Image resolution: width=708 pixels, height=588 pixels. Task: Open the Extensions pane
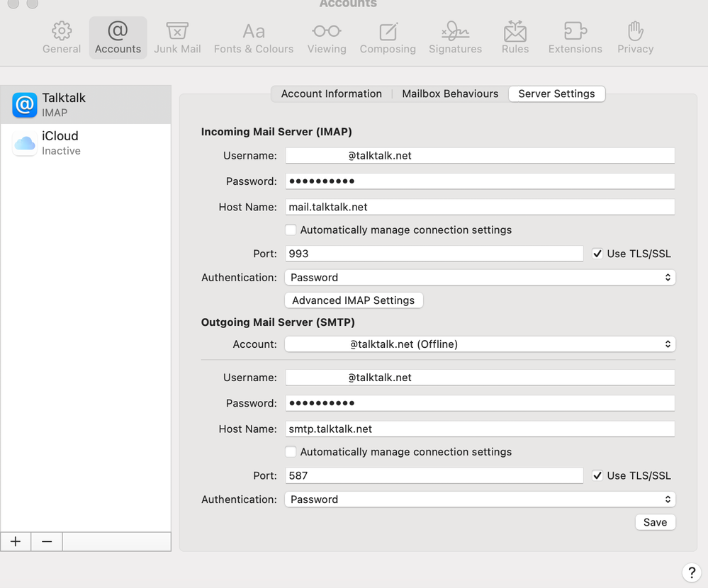(x=575, y=37)
